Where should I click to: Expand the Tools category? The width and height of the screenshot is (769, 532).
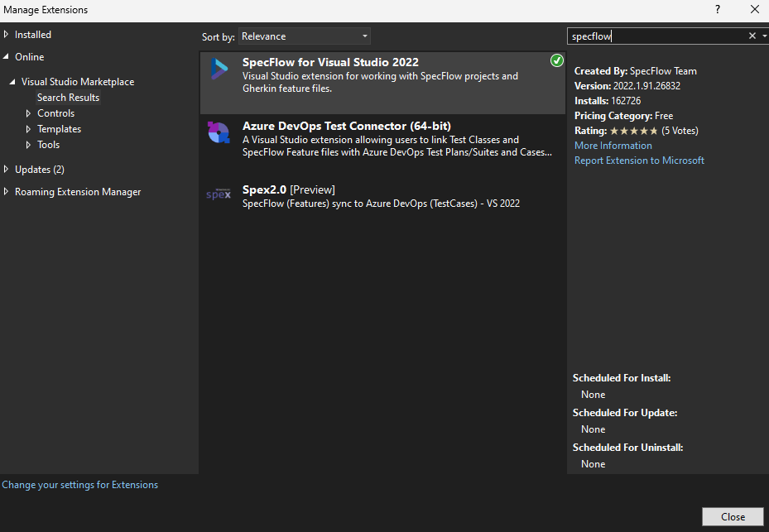27,144
